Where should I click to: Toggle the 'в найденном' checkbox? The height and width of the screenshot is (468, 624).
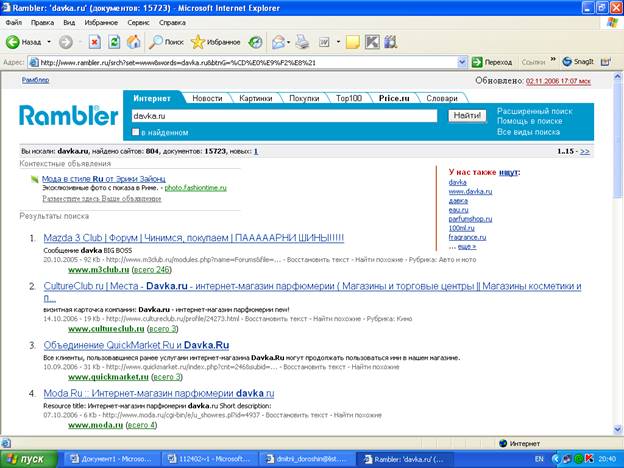(136, 132)
